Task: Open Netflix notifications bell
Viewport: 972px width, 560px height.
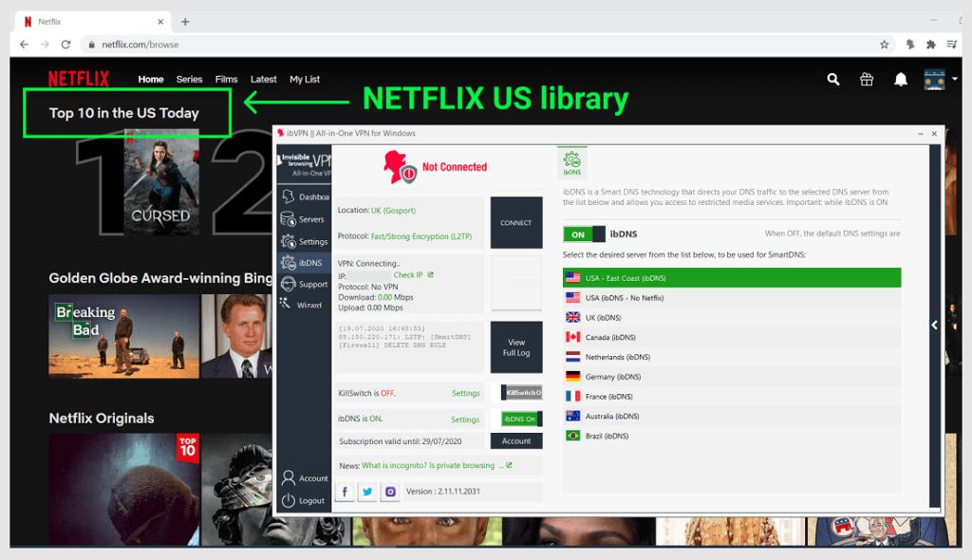Action: [901, 80]
